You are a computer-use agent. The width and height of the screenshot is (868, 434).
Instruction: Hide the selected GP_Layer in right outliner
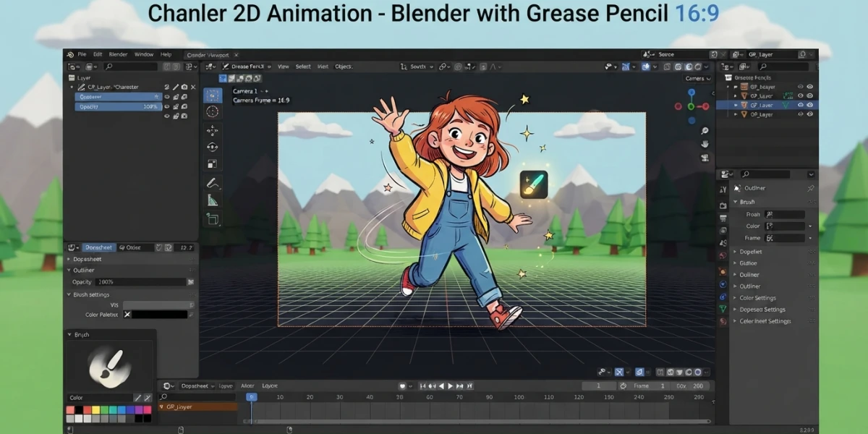(809, 105)
